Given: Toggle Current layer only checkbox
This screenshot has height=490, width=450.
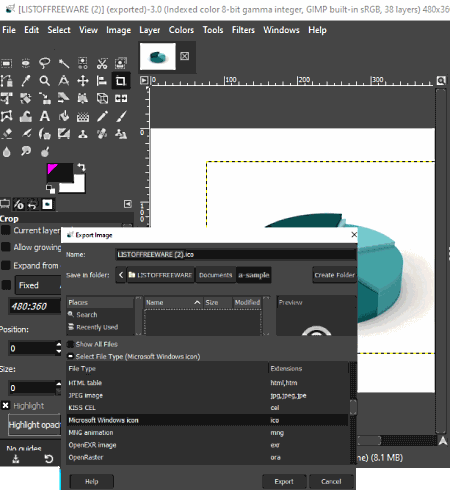Looking at the screenshot, I should 6,230.
